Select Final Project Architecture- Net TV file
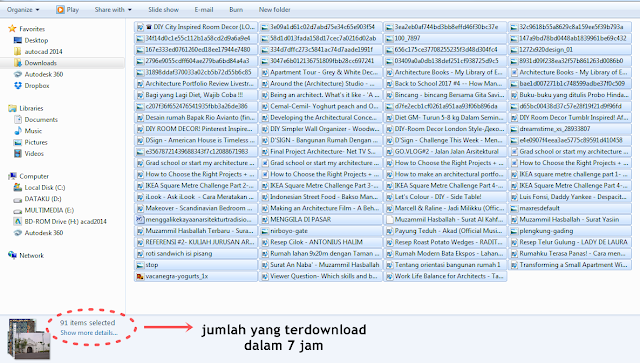Image resolution: width=640 pixels, height=363 pixels. coord(320,151)
